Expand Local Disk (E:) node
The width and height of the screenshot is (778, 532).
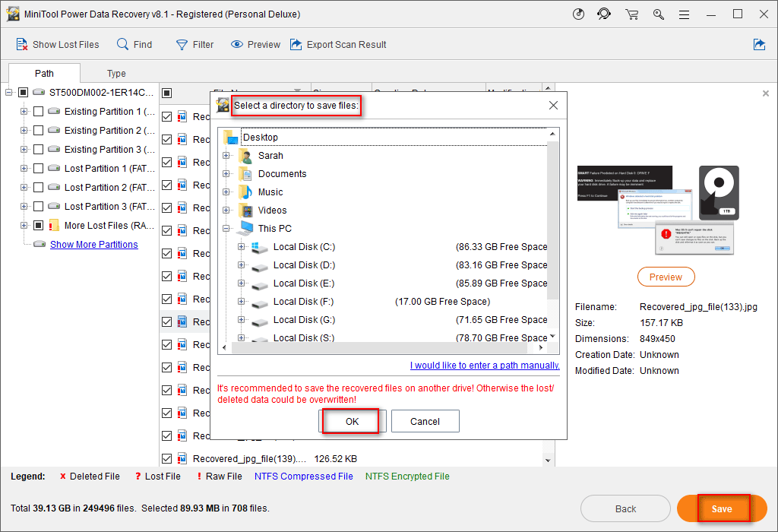241,283
